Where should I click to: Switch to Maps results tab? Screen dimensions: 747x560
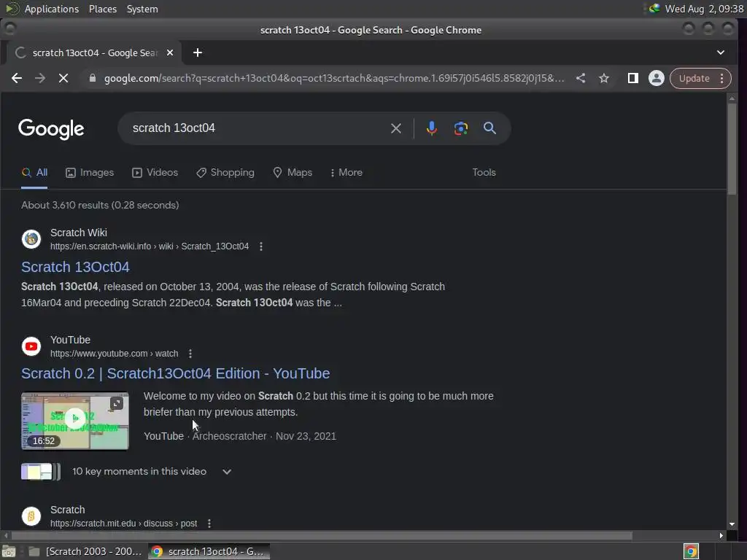[x=293, y=172]
